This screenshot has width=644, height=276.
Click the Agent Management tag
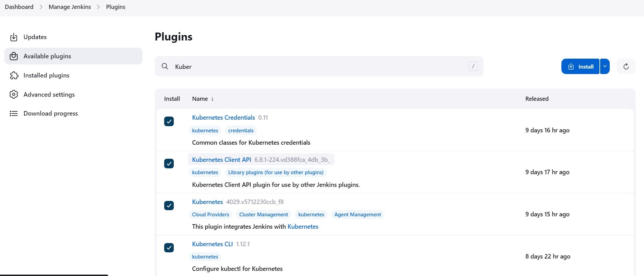(x=357, y=215)
